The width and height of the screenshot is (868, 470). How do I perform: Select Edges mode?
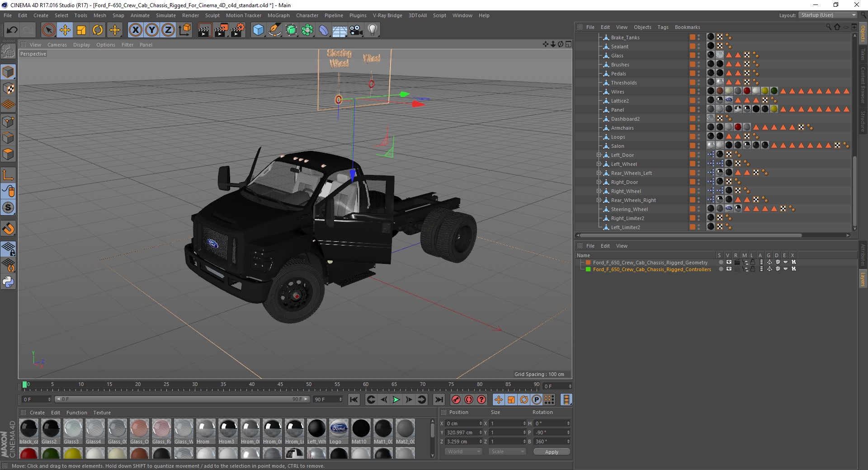pyautogui.click(x=8, y=138)
